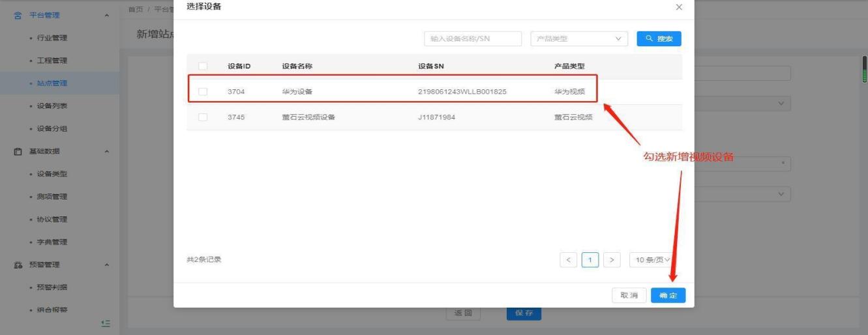The image size is (868, 335).
Task: Go to next page arrow in pagination
Action: pos(612,260)
